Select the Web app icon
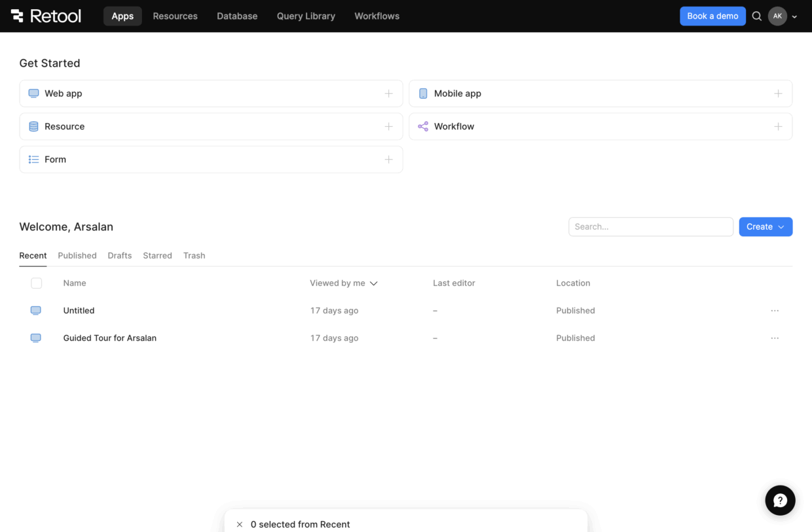 [x=33, y=93]
